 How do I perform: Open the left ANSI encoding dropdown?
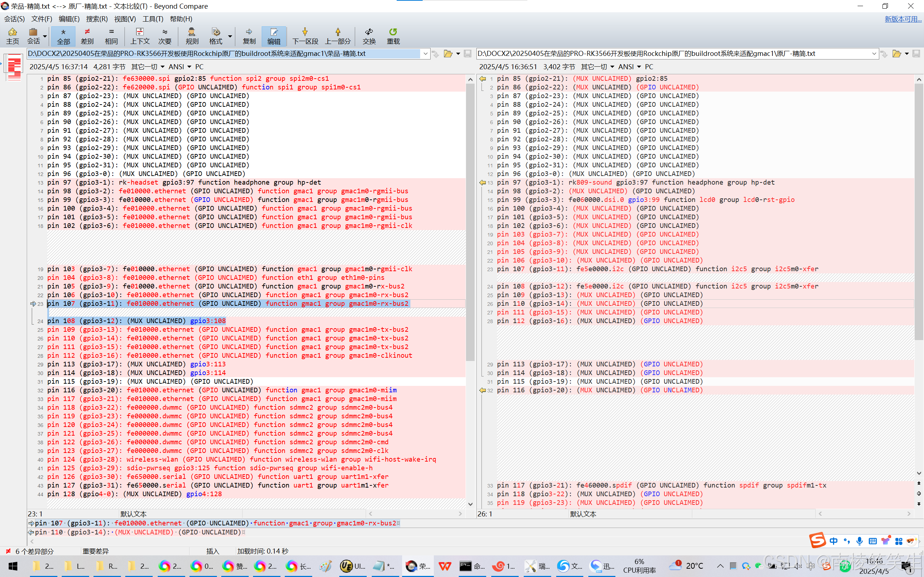[x=180, y=67]
